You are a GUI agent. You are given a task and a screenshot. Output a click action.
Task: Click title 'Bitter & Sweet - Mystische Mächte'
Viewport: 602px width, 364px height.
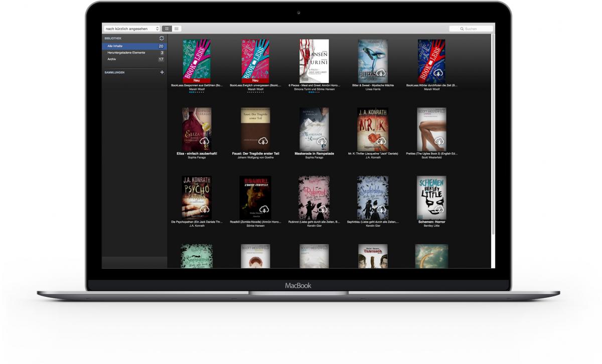(x=373, y=86)
